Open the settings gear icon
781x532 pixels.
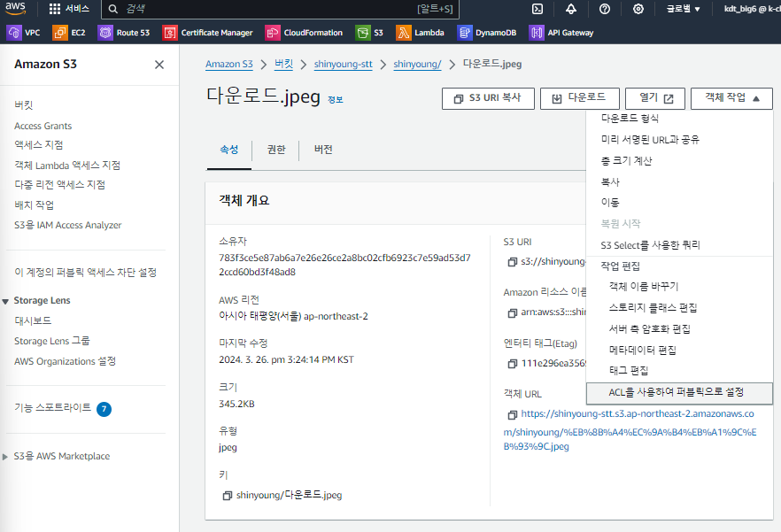click(638, 9)
